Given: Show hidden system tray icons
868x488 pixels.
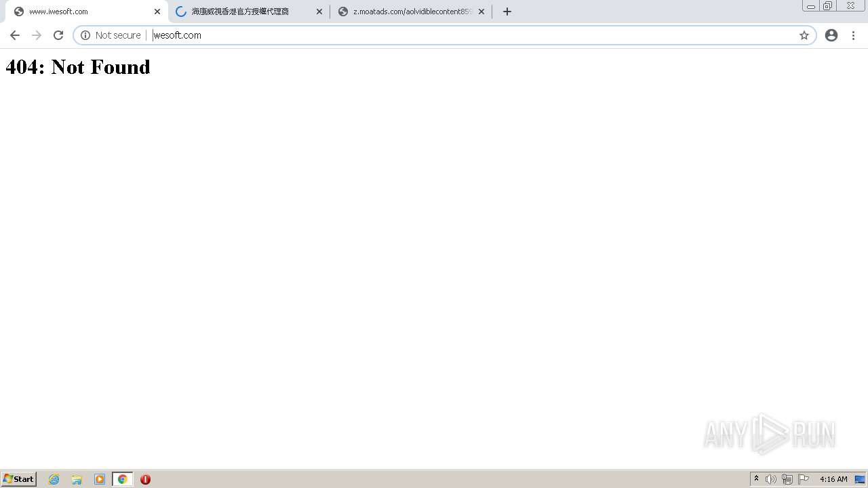Looking at the screenshot, I should tap(757, 479).
